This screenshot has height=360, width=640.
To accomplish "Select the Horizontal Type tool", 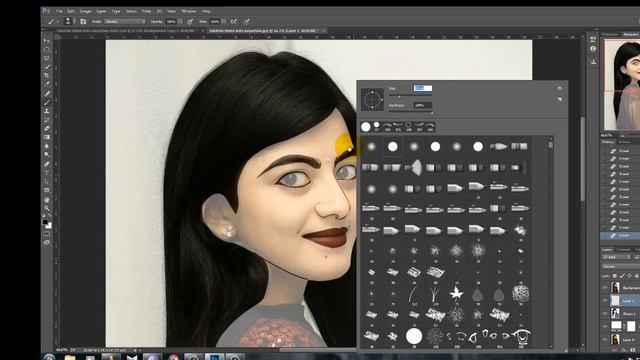I will coord(47,173).
